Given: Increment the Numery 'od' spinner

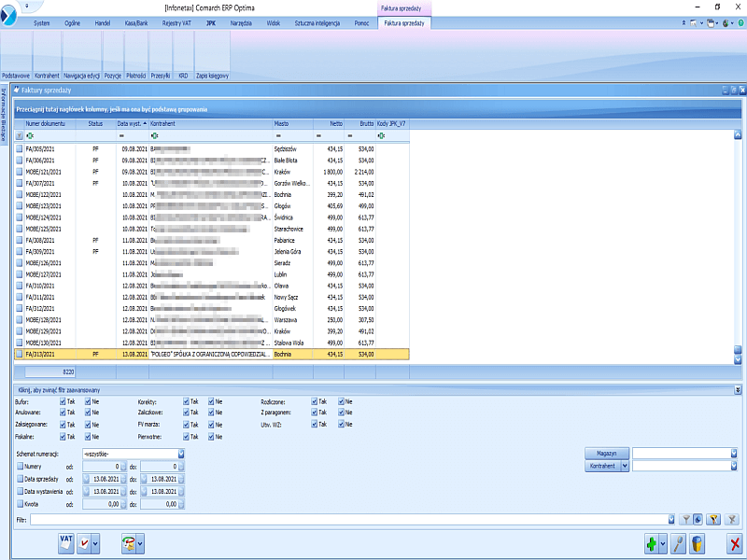Looking at the screenshot, I should (x=124, y=464).
